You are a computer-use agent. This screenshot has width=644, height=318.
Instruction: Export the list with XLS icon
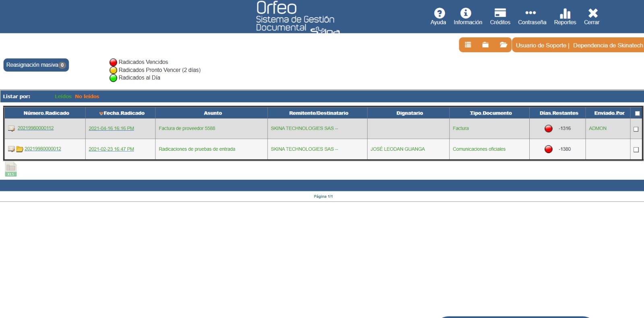(x=11, y=169)
